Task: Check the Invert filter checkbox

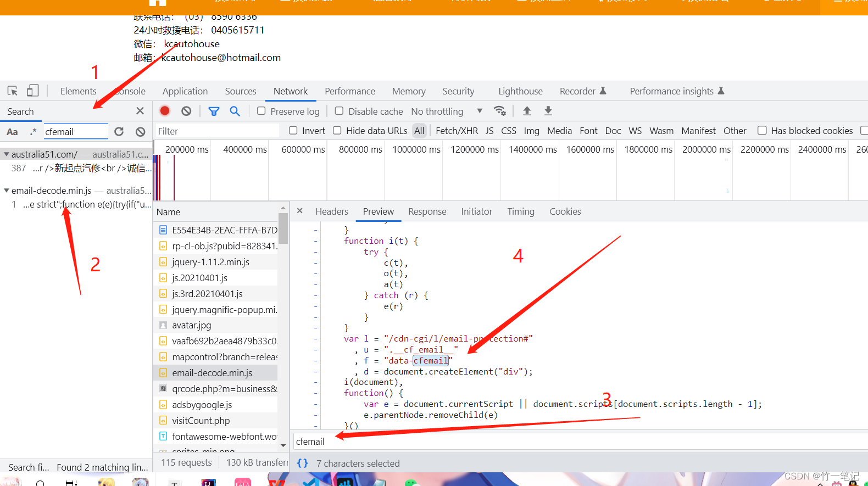Action: (x=293, y=130)
